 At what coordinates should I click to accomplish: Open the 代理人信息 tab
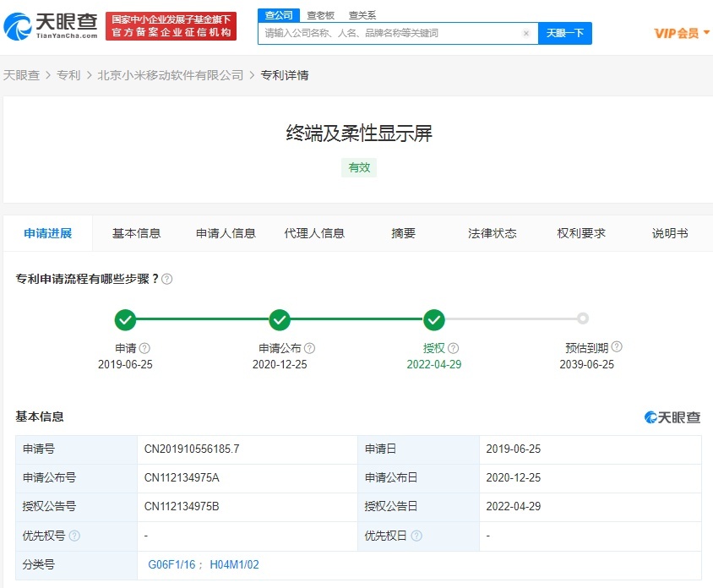[x=314, y=233]
